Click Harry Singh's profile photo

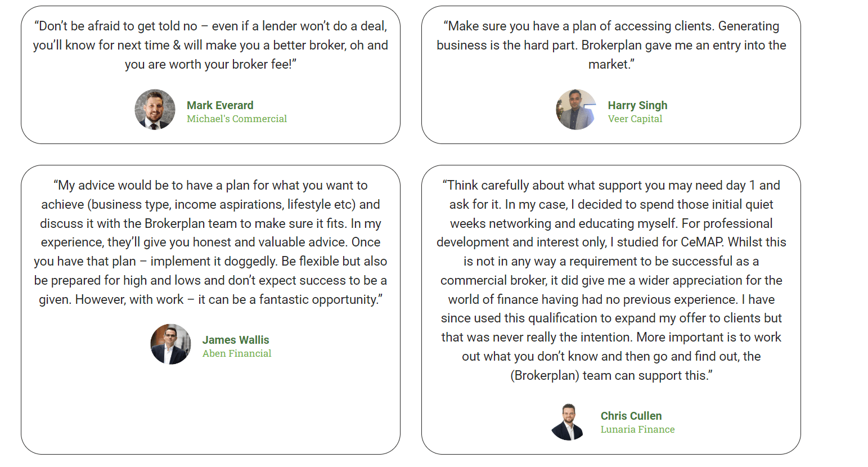576,110
